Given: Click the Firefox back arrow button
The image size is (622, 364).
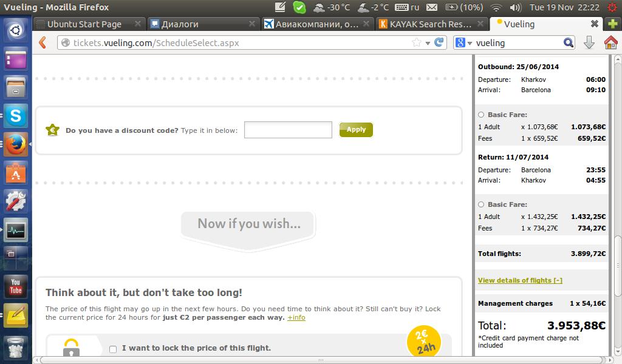Looking at the screenshot, I should click(x=43, y=42).
